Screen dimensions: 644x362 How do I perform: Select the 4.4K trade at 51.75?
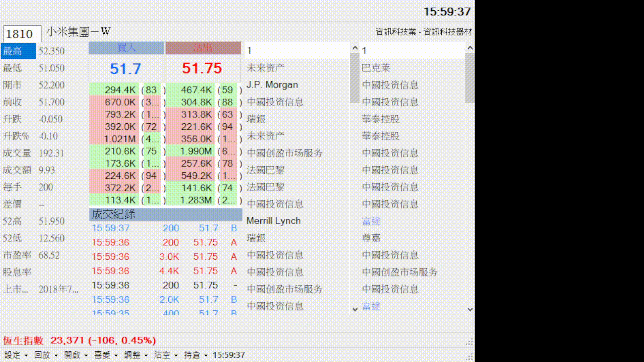[166, 271]
